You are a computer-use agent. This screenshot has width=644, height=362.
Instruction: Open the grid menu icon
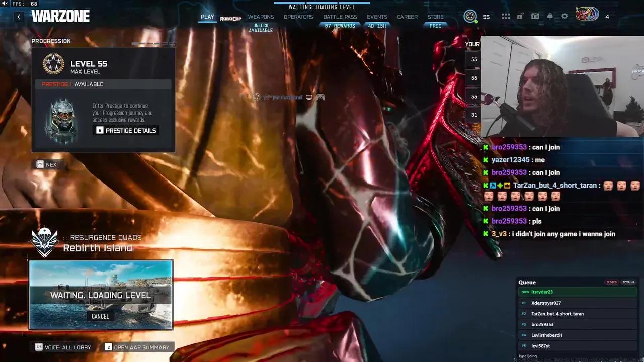point(506,17)
